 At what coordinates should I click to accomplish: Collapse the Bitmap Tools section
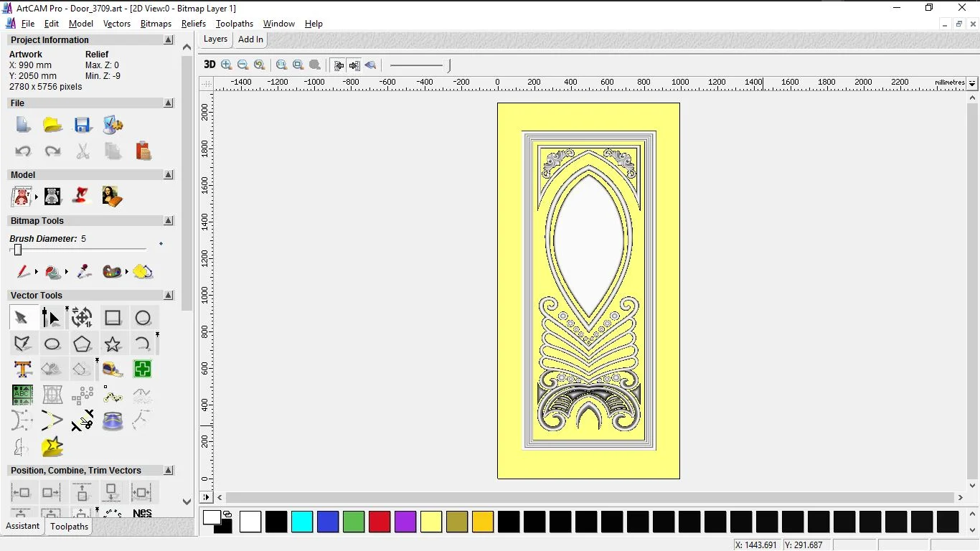tap(169, 221)
